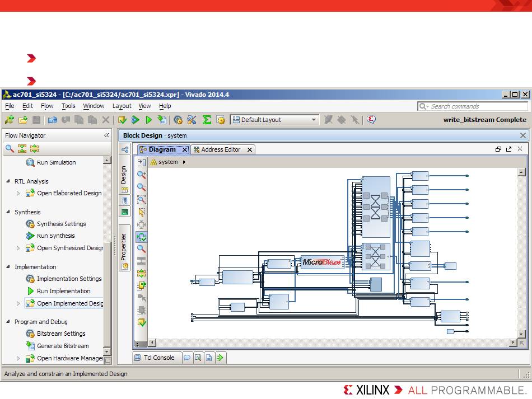Viewport: 532px width, 399px height.
Task: Expand the Open Hardware Manager node
Action: click(18, 358)
